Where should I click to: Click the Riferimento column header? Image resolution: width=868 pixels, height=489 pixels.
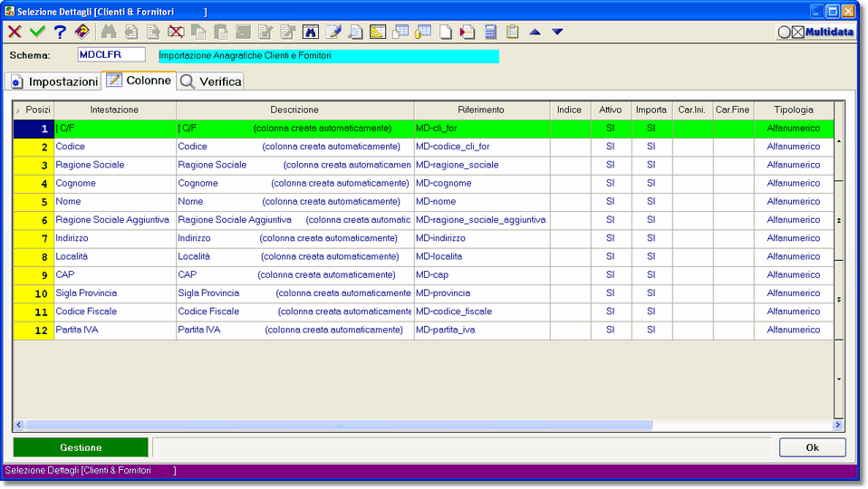pos(482,110)
